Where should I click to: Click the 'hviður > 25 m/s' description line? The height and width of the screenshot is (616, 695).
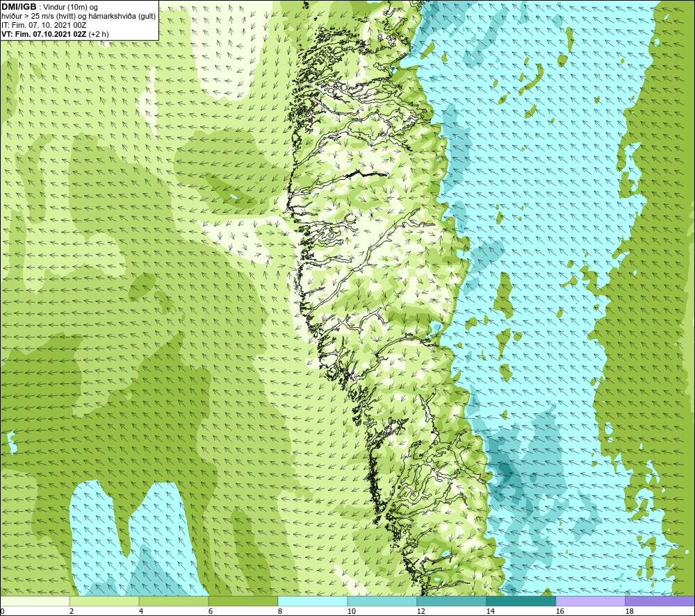[x=79, y=16]
